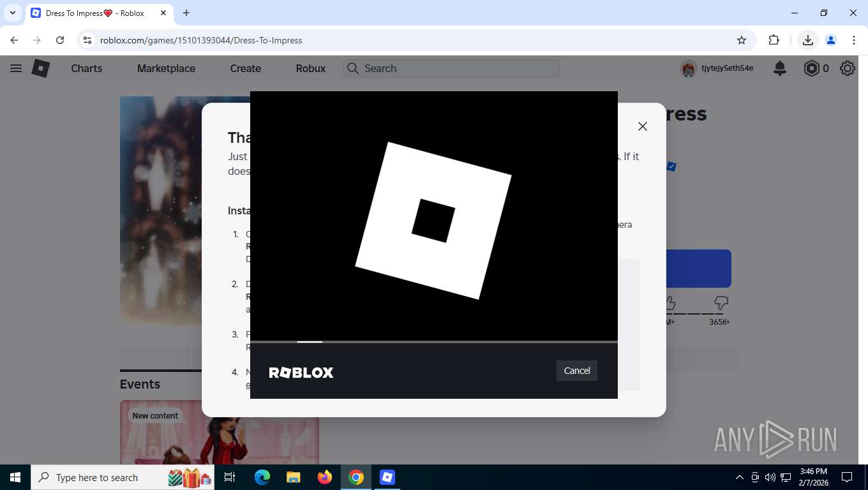This screenshot has width=868, height=490.
Task: Switch to Chrome in taskbar
Action: [356, 477]
